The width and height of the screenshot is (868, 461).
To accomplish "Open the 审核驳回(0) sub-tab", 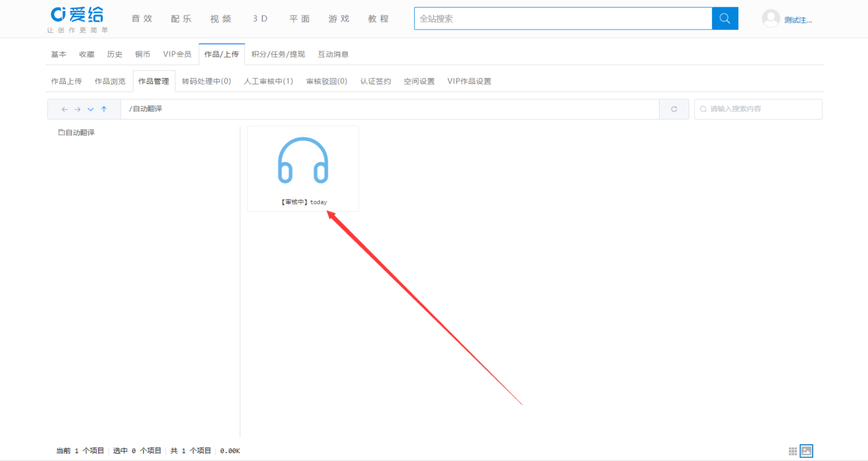I will 327,81.
